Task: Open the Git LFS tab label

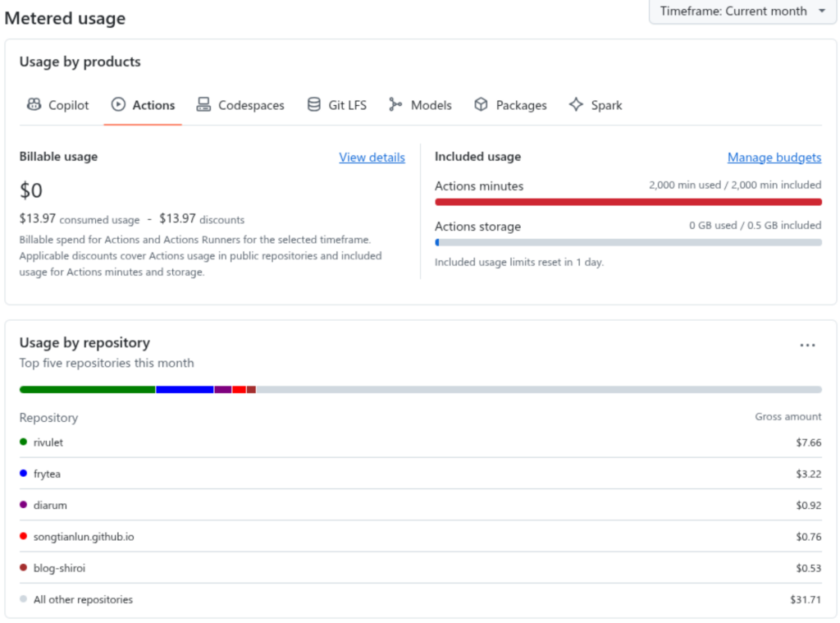Action: point(348,105)
